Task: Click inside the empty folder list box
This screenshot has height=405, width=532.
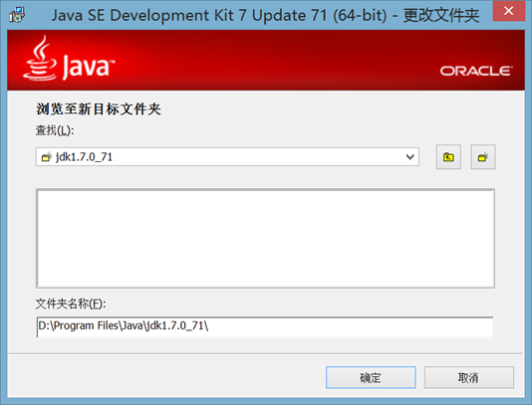Action: click(x=265, y=239)
